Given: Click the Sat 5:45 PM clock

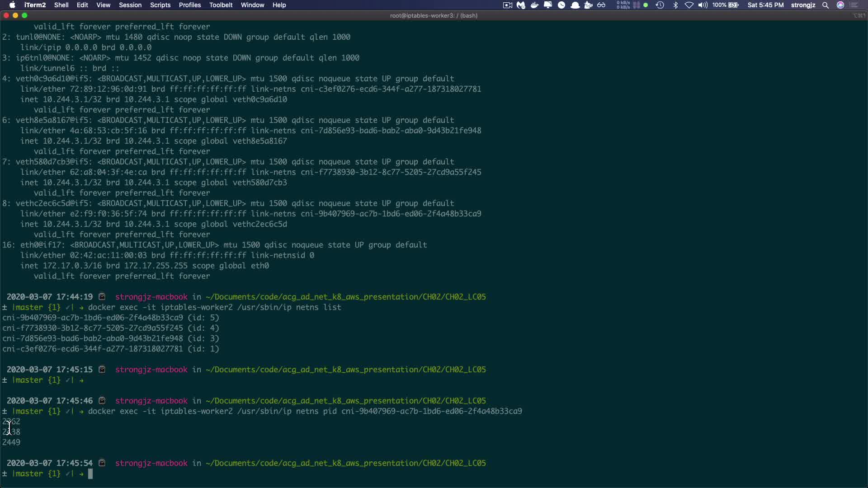Looking at the screenshot, I should coord(765,5).
